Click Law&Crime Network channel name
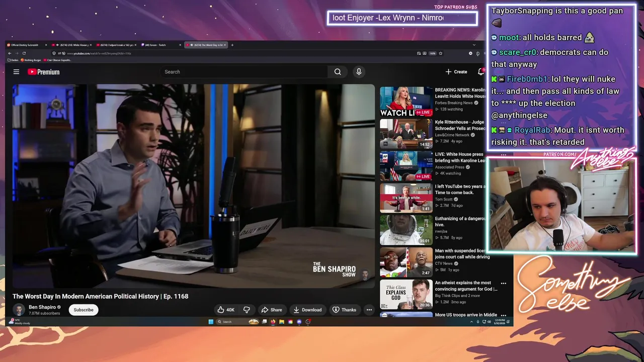 (x=452, y=135)
